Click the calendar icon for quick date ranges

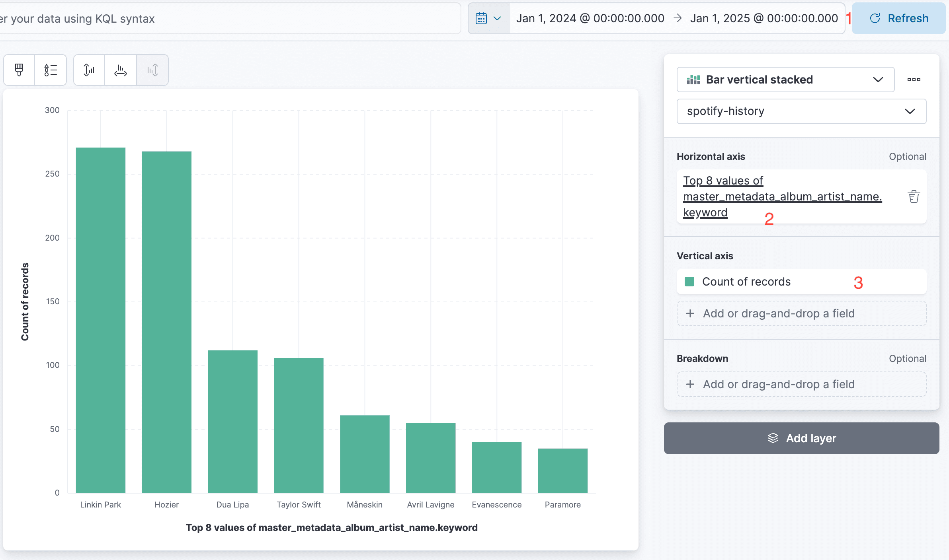point(481,18)
